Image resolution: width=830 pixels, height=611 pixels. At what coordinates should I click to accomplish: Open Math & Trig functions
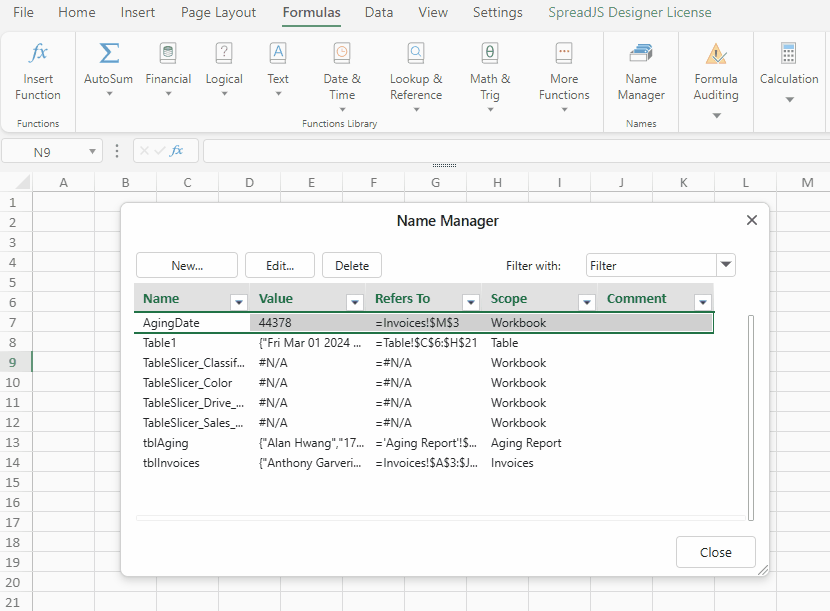click(x=490, y=53)
